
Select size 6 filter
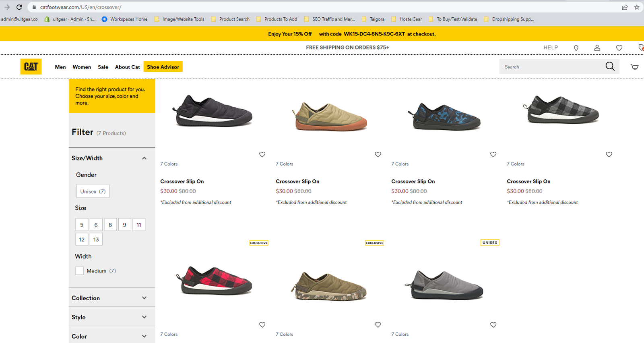96,225
